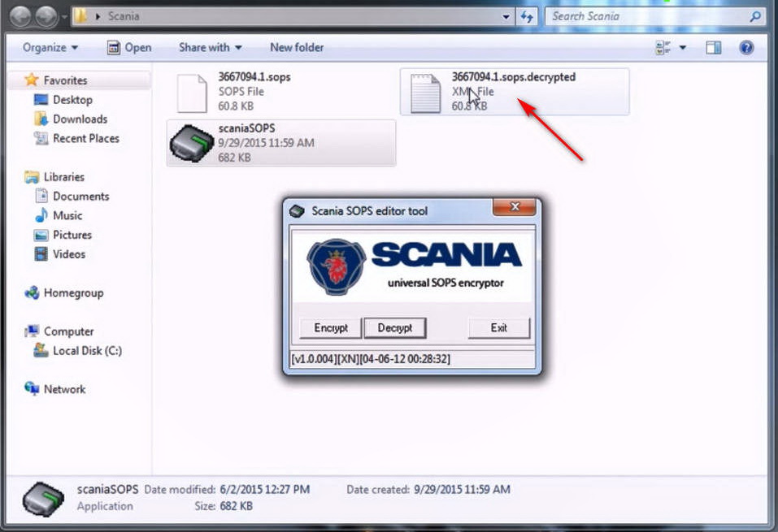Select the 3667094.1.sops file name
778x532 pixels.
coord(254,77)
